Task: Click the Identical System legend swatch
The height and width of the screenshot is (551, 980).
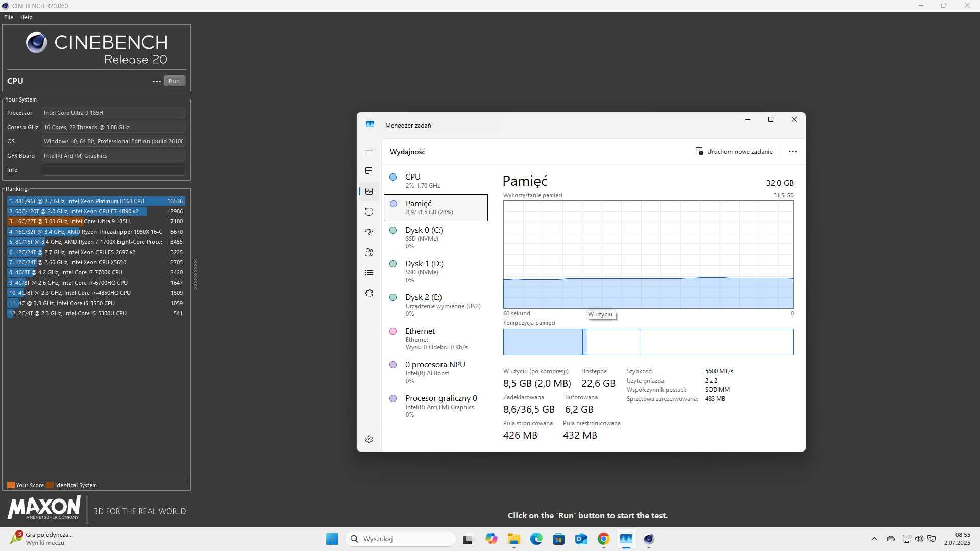Action: tap(50, 485)
